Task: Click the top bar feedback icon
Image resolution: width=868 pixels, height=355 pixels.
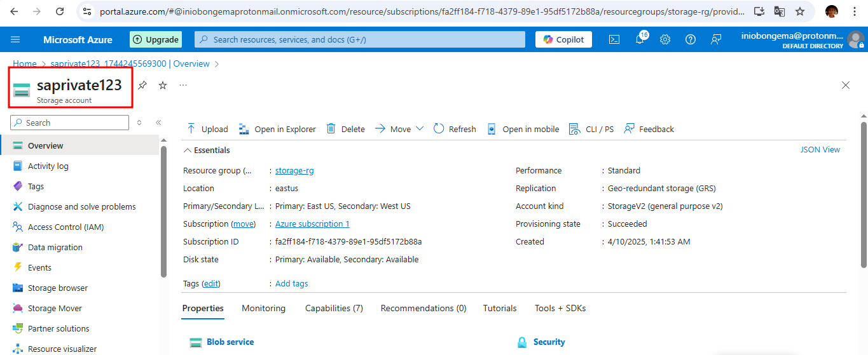Action: (716, 39)
